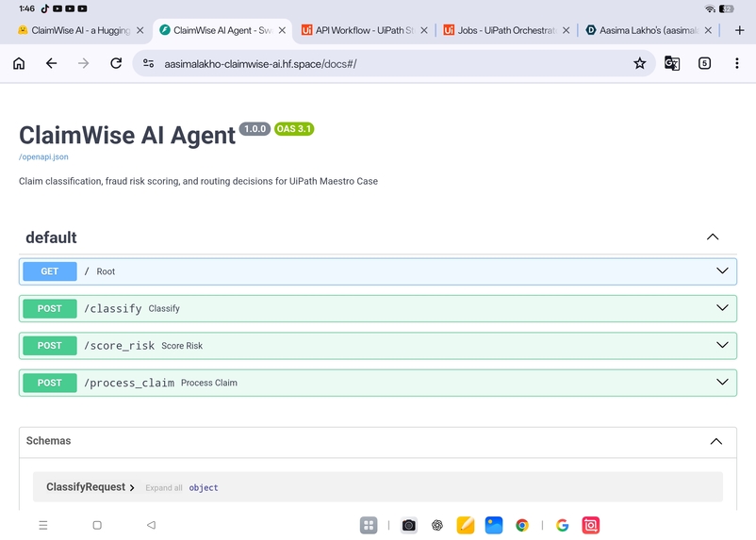Close the Jobs UiPath Orchestrator tab

tap(566, 30)
